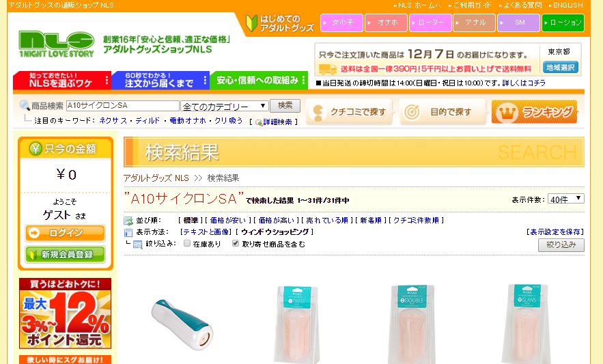Open the 全てのカテゴリー dropdown
This screenshot has height=364, width=603.
[225, 106]
